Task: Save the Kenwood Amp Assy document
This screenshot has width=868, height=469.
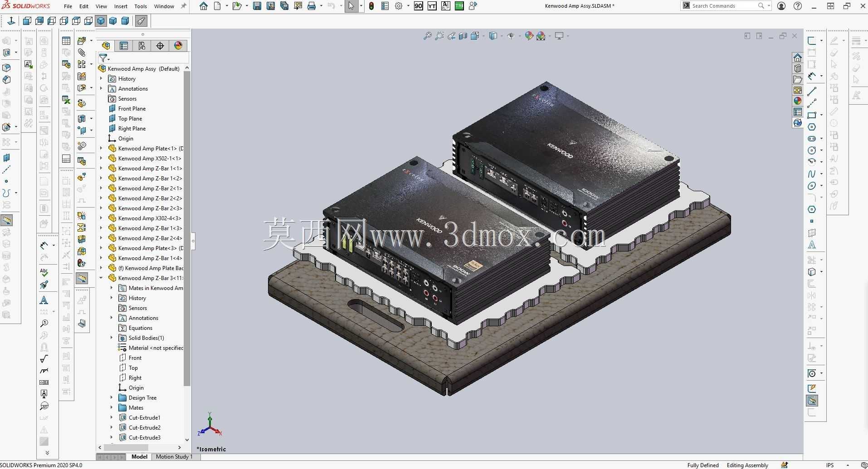Action: [x=257, y=6]
